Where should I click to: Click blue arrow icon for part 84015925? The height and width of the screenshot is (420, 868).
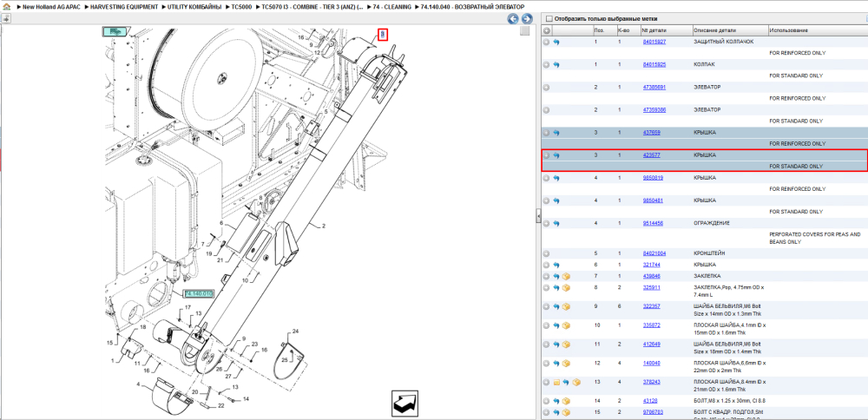tap(556, 65)
